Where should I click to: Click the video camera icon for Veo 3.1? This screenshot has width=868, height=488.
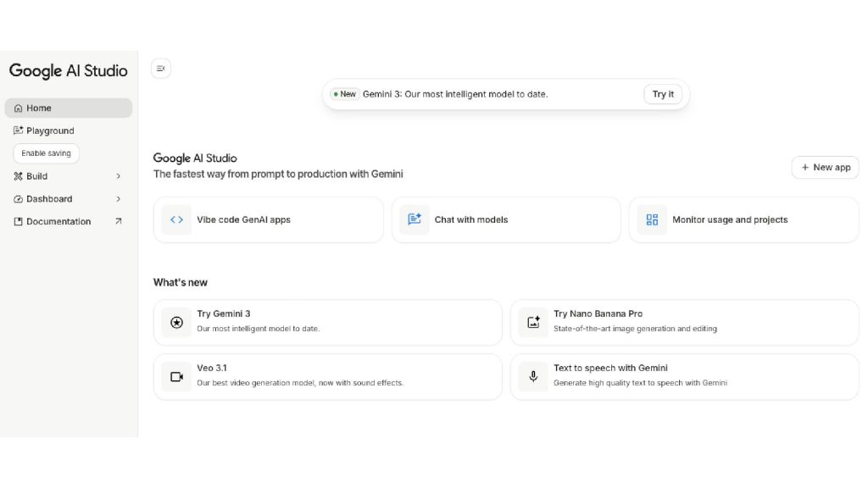pyautogui.click(x=176, y=376)
